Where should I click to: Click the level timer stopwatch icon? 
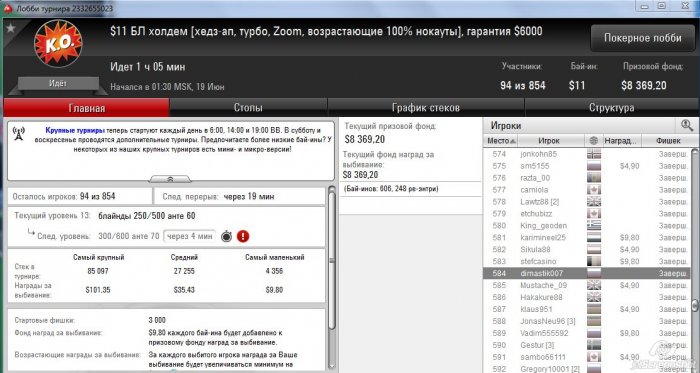coord(227,236)
